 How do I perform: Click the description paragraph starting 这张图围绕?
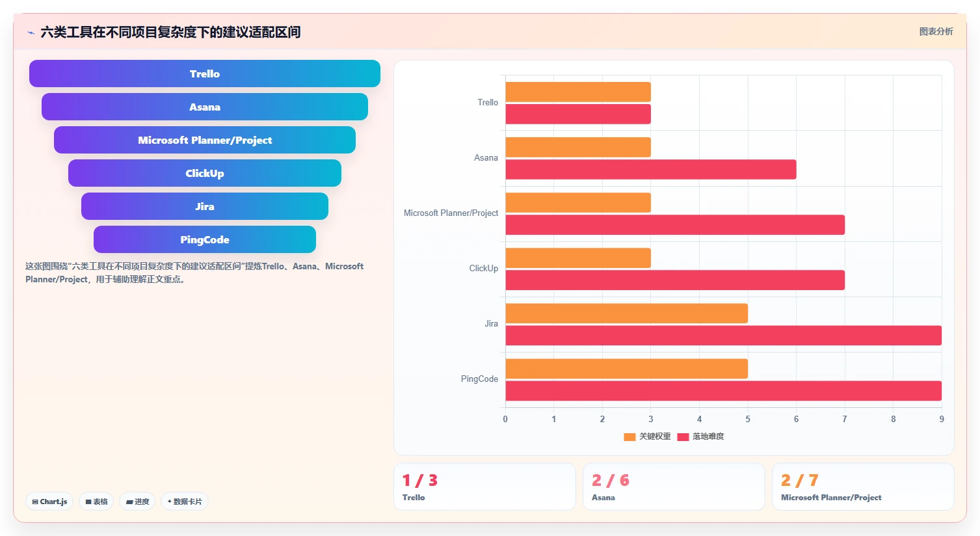pyautogui.click(x=194, y=273)
